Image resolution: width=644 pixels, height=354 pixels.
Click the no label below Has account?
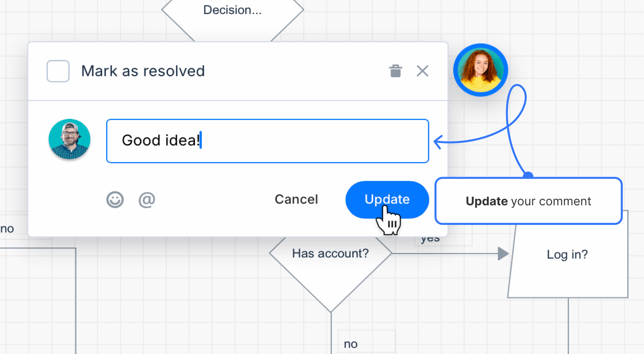[351, 344]
